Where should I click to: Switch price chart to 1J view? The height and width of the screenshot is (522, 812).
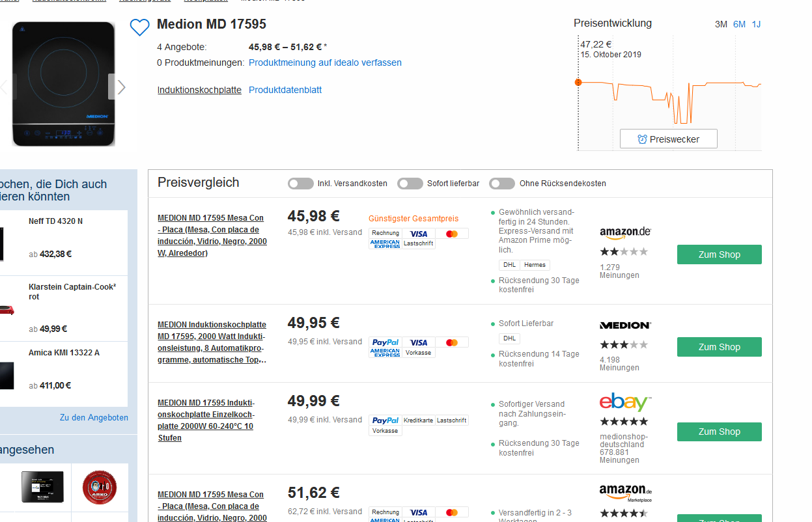pyautogui.click(x=756, y=25)
